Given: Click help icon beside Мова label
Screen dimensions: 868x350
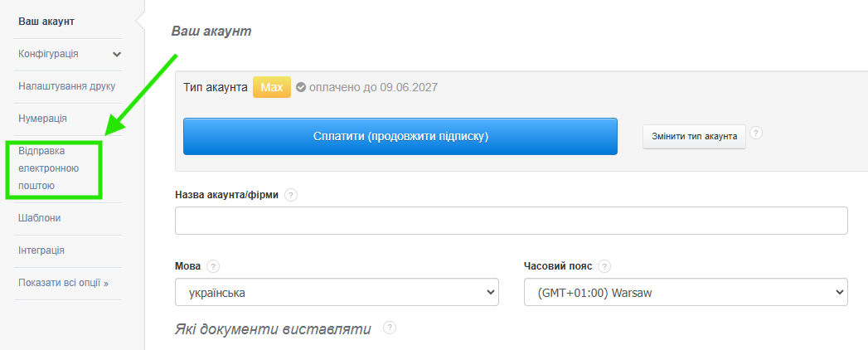Looking at the screenshot, I should 214,266.
